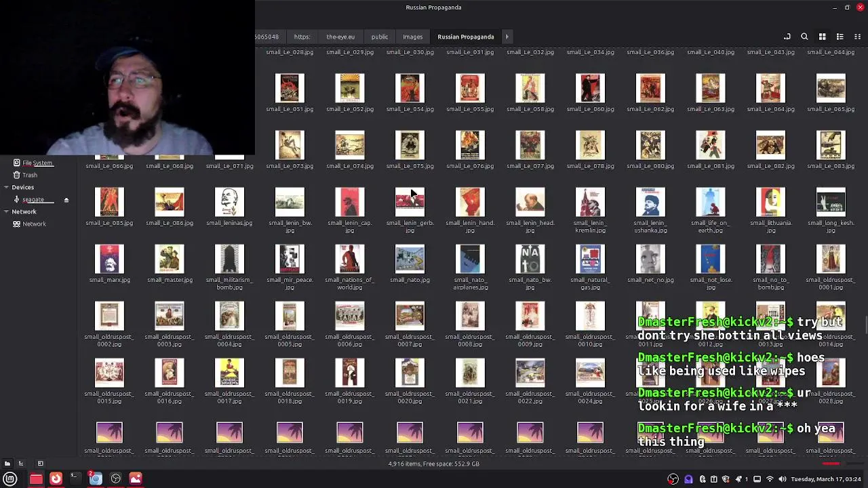
Task: Open volume control tray icon
Action: coord(783,479)
